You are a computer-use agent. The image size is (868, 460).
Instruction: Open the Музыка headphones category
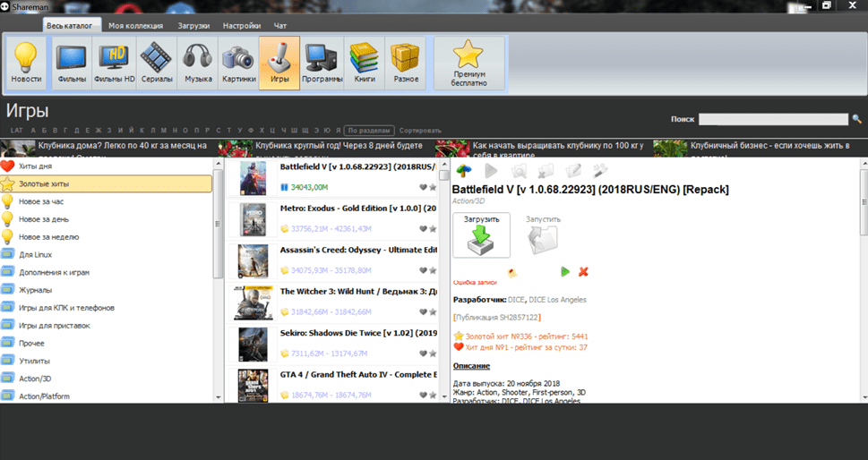point(198,63)
